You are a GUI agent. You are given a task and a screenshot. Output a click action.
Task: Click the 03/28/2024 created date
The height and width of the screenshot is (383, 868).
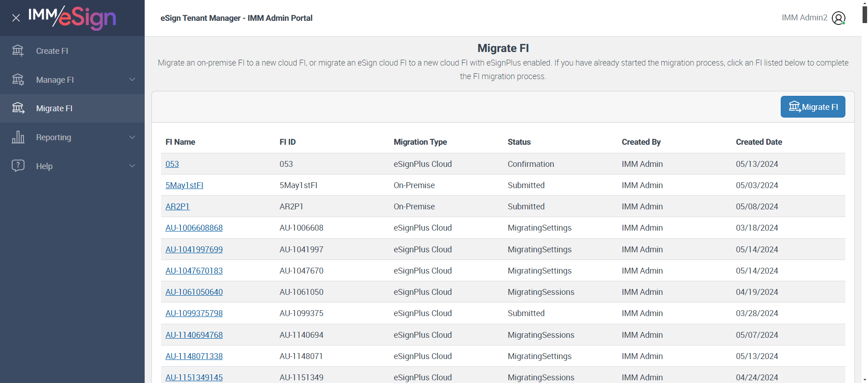(757, 313)
